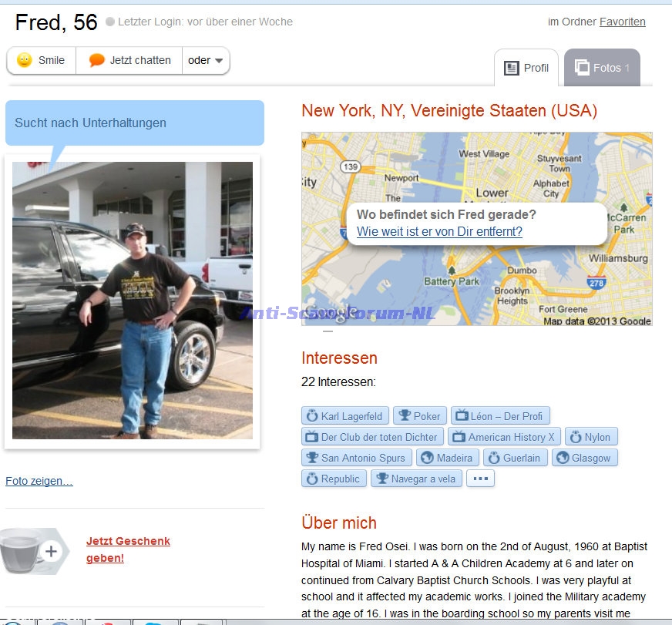Open the Fotos tab
Viewport: 672px width, 625px height.
(x=602, y=68)
